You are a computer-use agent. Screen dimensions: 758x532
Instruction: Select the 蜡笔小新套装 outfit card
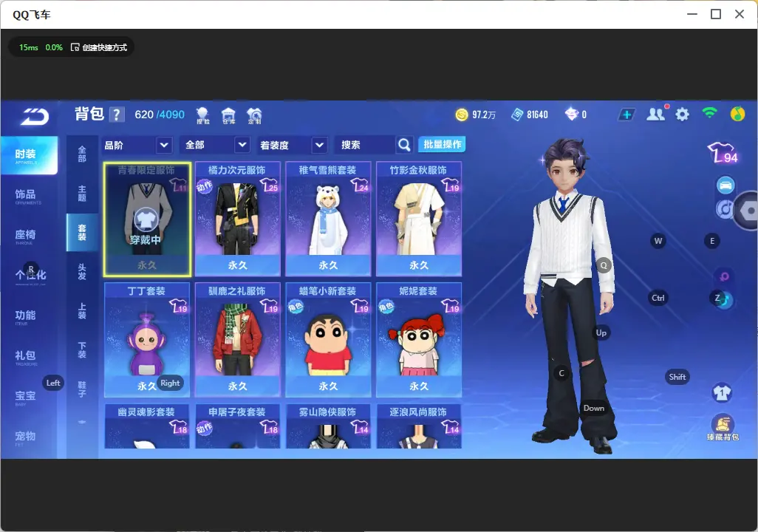tap(328, 339)
